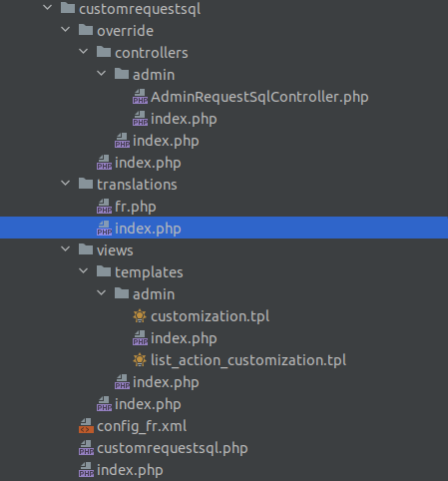The height and width of the screenshot is (481, 448).
Task: Open the customization.tpl file name
Action: pyautogui.click(x=211, y=316)
